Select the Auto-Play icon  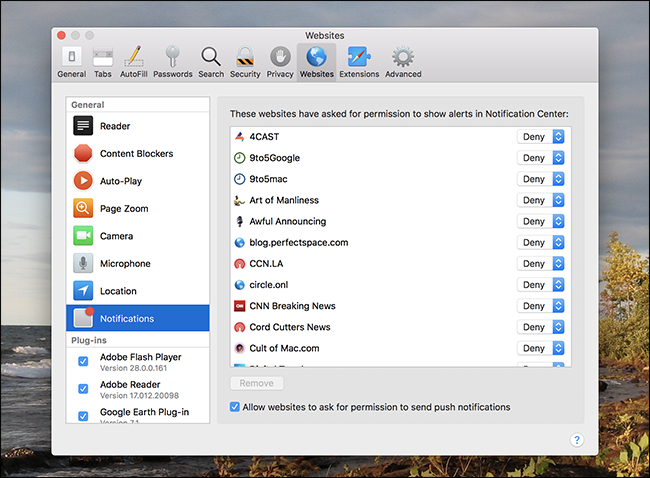coord(83,181)
